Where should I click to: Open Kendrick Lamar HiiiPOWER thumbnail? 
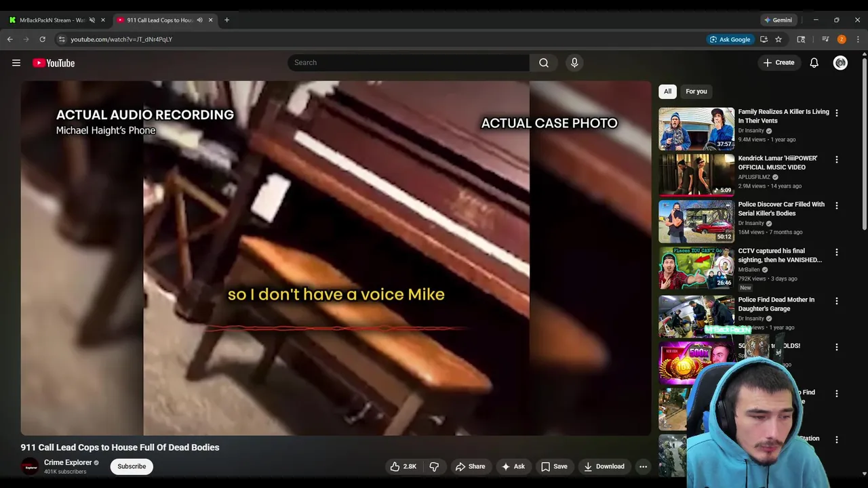pos(696,175)
